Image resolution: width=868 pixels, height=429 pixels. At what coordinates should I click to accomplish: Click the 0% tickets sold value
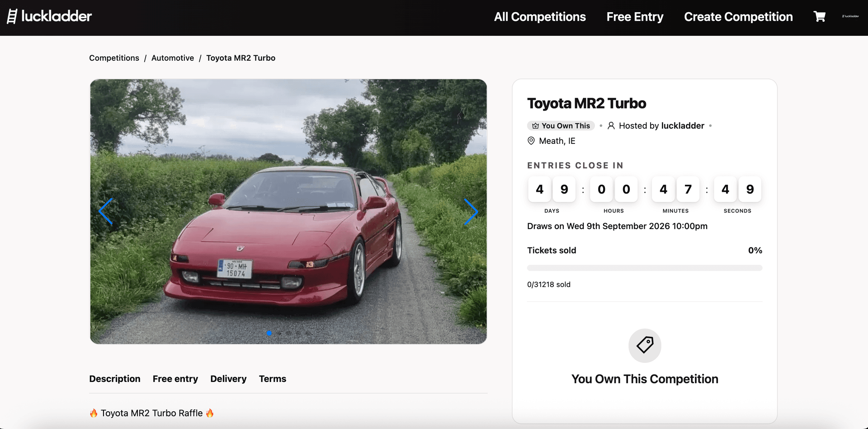tap(755, 250)
